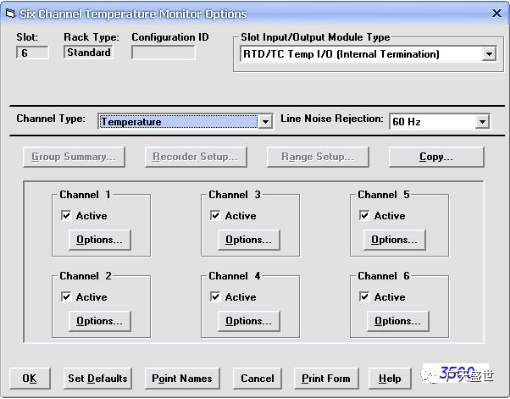Click OK to confirm settings

[30, 378]
